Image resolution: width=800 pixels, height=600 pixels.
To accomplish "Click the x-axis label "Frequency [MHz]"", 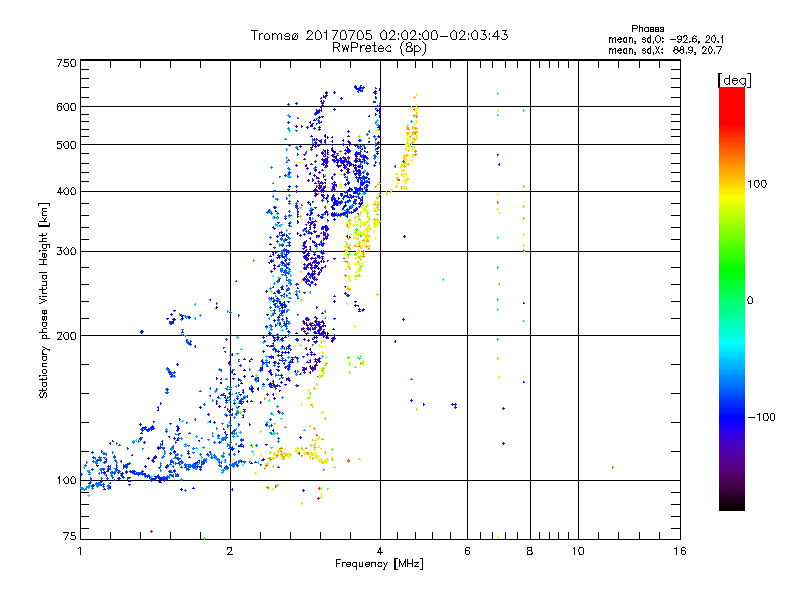I will coord(379,564).
